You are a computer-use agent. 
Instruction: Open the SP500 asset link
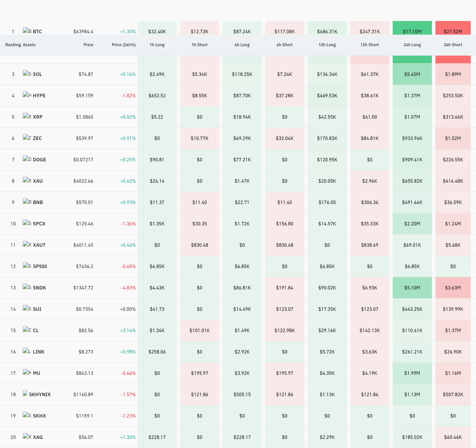[40, 266]
